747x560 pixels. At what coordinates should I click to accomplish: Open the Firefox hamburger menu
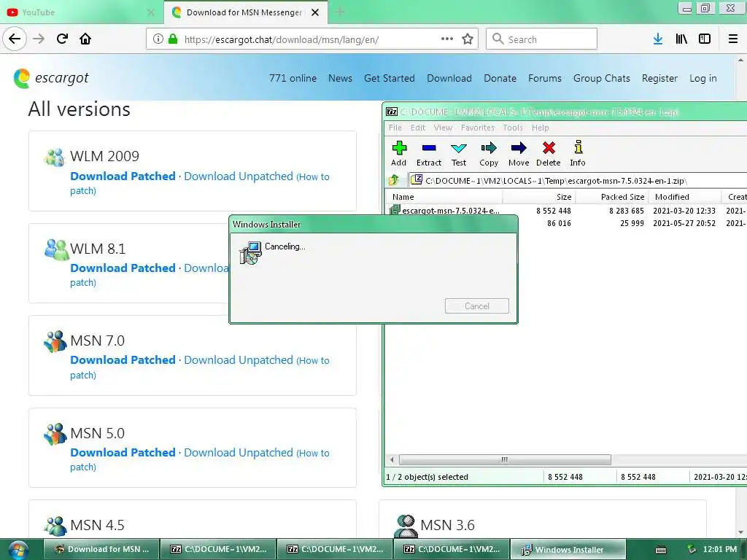click(x=733, y=39)
